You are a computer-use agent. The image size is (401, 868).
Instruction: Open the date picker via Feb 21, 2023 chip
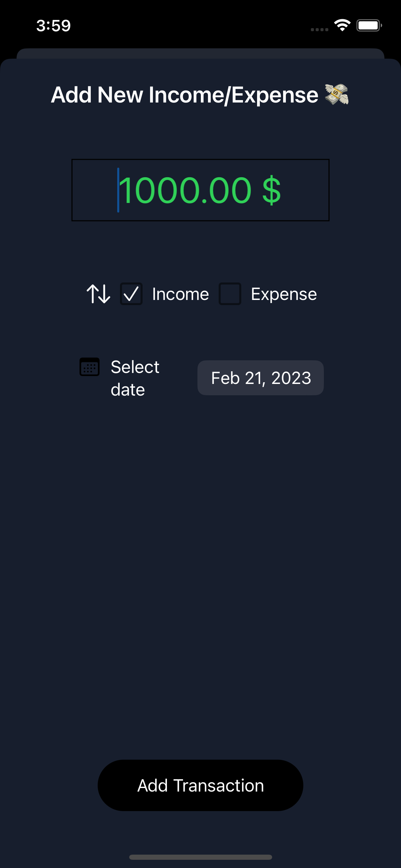pos(260,377)
